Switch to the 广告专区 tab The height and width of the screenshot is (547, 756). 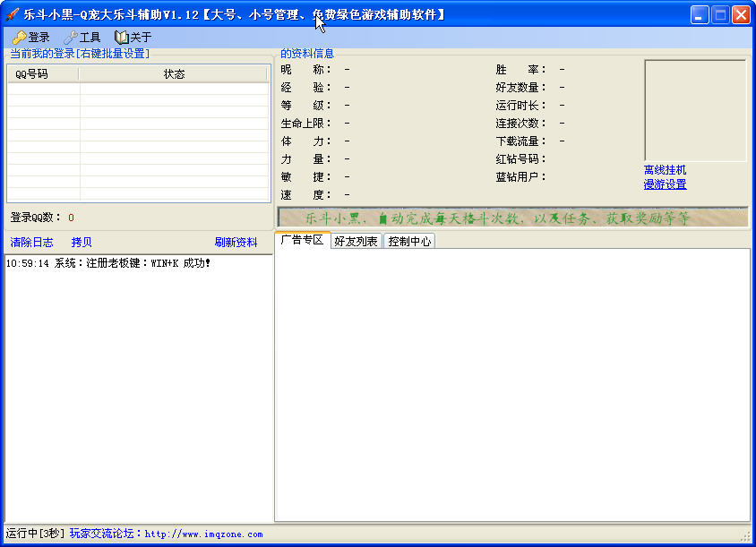[302, 240]
